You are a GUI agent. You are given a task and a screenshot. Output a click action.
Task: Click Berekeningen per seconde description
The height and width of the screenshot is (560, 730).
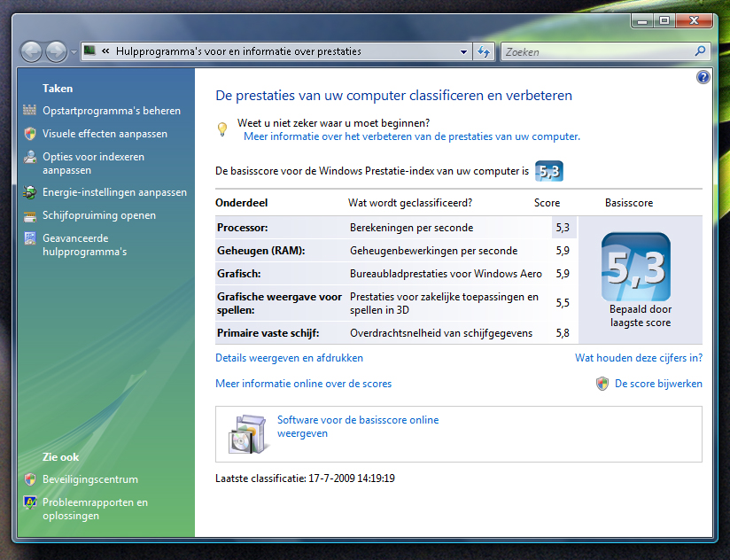412,228
